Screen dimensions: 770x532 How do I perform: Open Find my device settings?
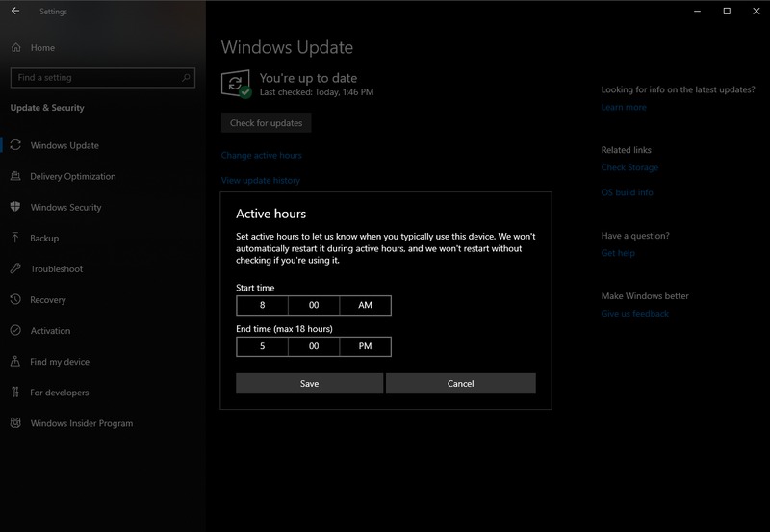click(x=60, y=362)
